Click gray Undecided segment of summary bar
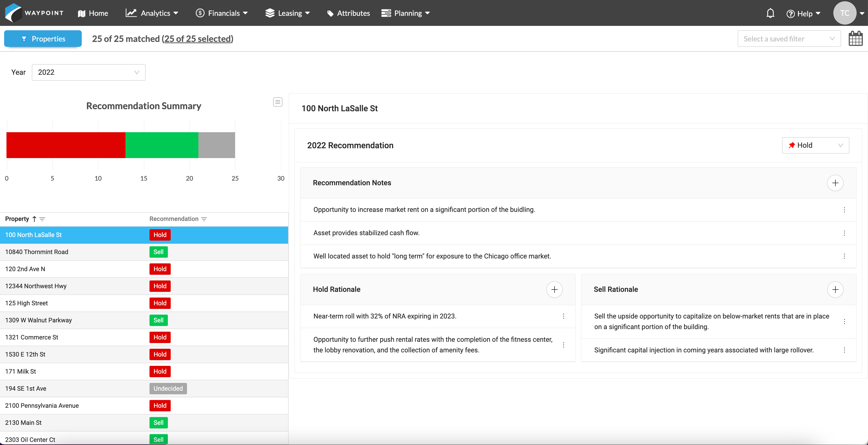This screenshot has height=445, width=868. (217, 145)
